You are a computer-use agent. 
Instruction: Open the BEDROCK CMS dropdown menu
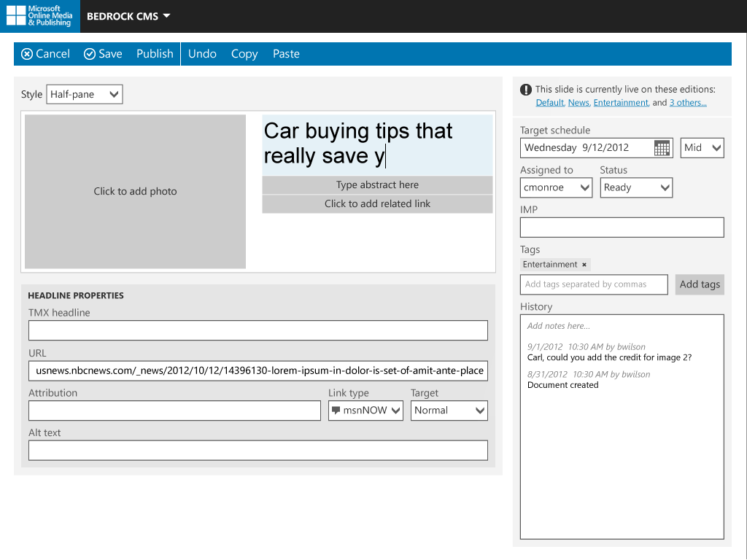click(128, 16)
